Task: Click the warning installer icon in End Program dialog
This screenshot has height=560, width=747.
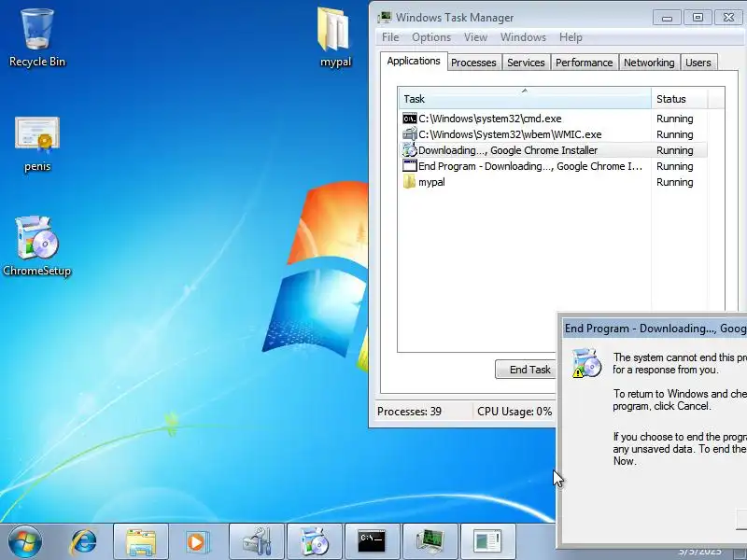Action: click(x=587, y=363)
